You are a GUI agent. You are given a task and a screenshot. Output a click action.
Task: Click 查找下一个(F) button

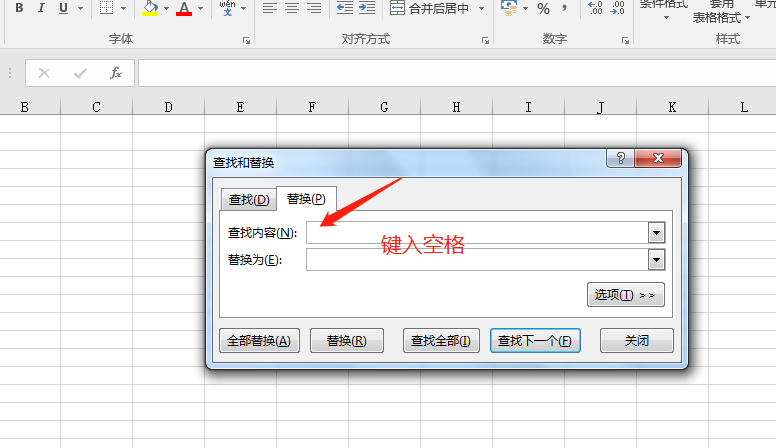535,341
